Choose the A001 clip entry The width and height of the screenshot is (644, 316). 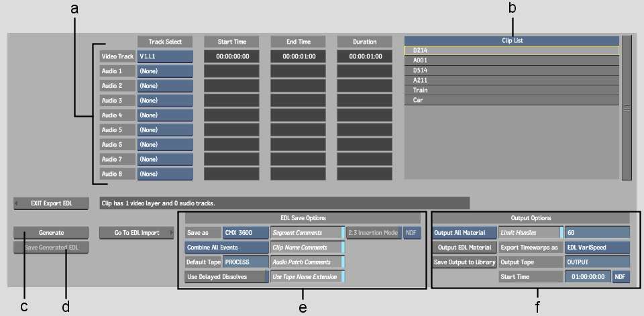click(511, 60)
